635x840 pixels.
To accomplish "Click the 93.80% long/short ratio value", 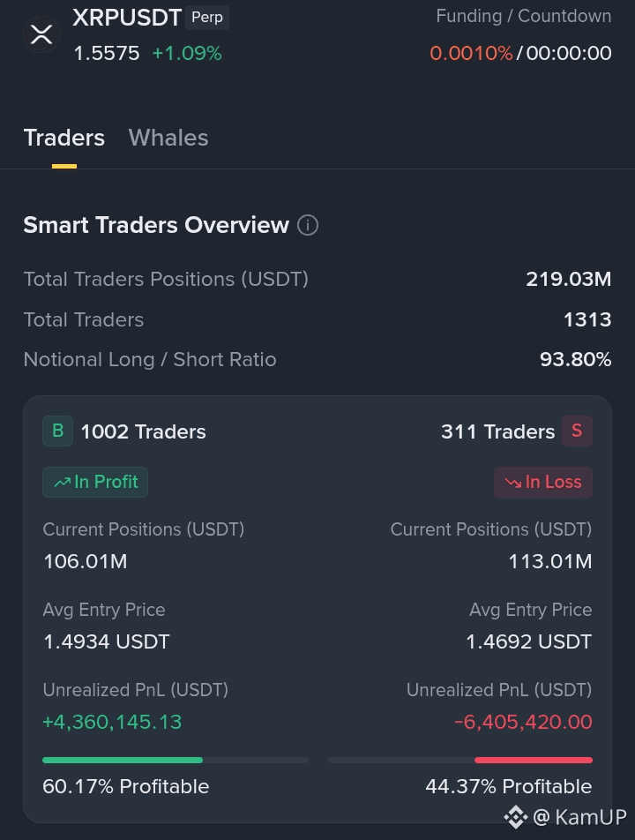I will (576, 359).
